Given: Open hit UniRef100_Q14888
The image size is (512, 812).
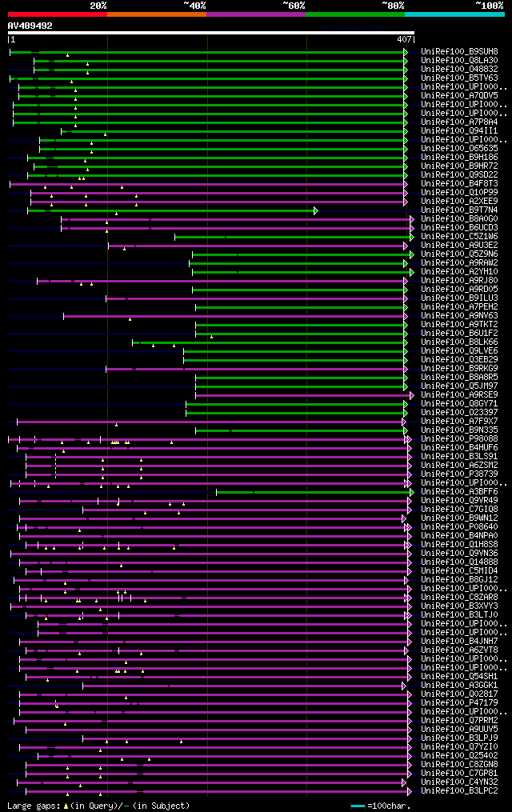Looking at the screenshot, I should click(x=459, y=562).
